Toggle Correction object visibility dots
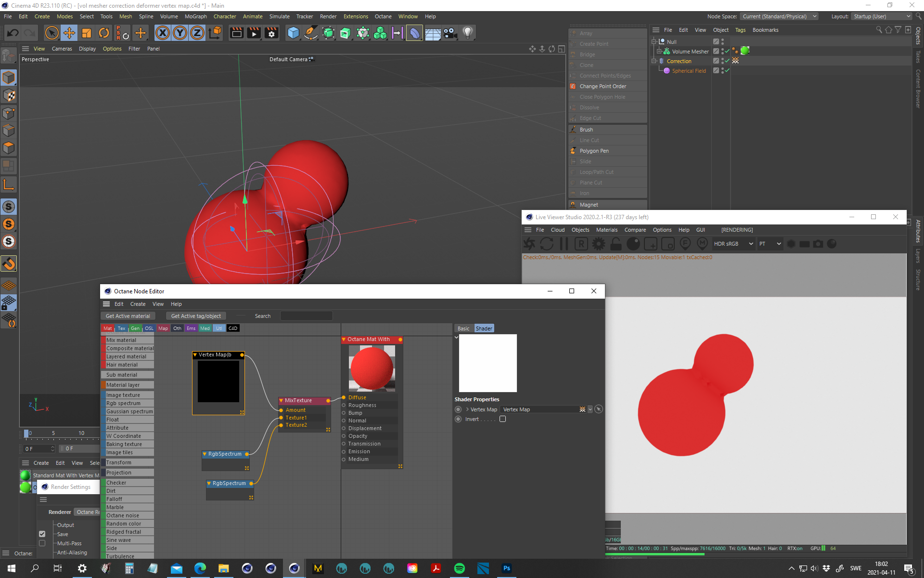This screenshot has width=924, height=578. pos(722,61)
